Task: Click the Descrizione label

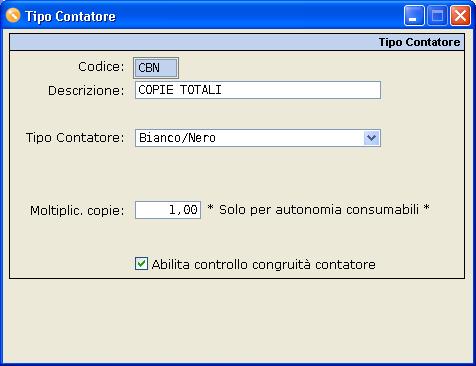Action: click(x=86, y=91)
